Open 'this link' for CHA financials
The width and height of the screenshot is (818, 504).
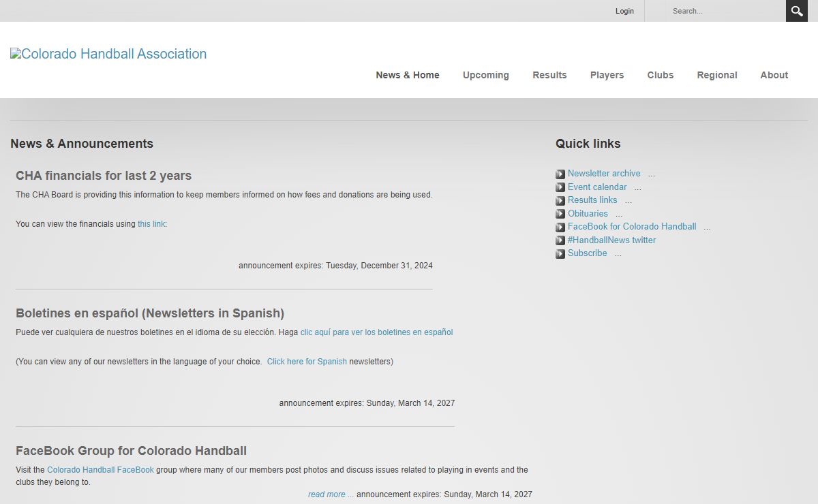click(x=151, y=224)
